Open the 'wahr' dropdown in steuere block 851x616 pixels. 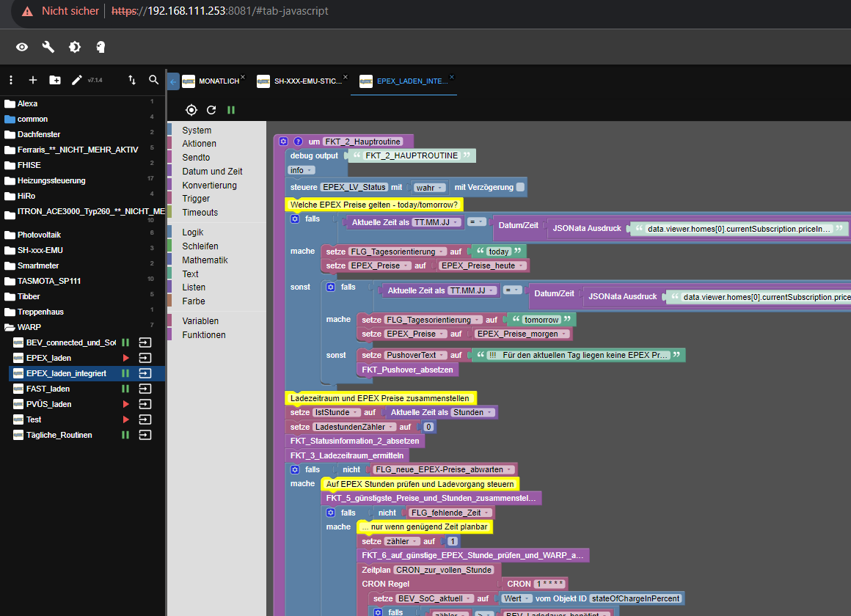point(429,187)
